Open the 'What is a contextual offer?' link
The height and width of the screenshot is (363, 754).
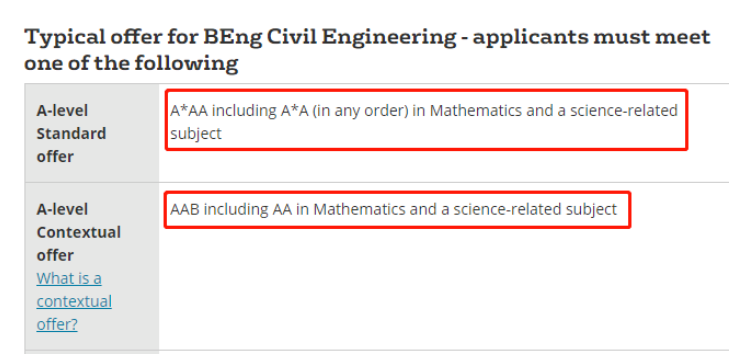coord(74,301)
